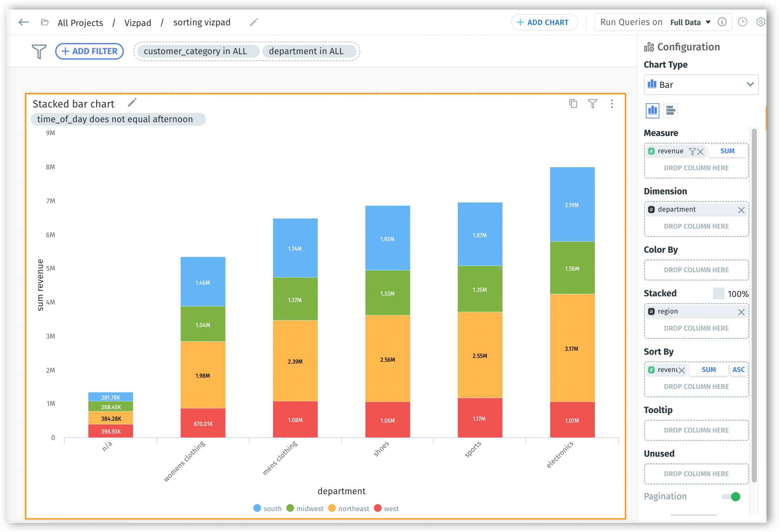The height and width of the screenshot is (532, 779).
Task: Open the Bar chart type dropdown
Action: click(701, 85)
